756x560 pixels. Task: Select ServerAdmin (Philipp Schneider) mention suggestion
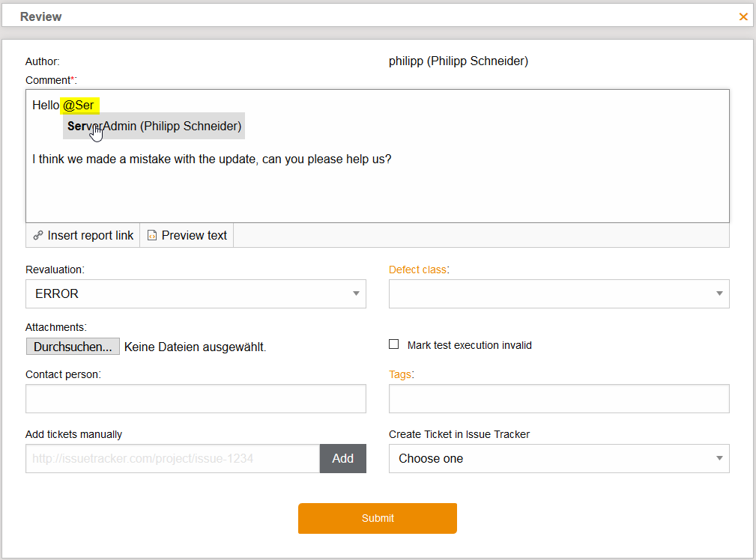(x=154, y=127)
